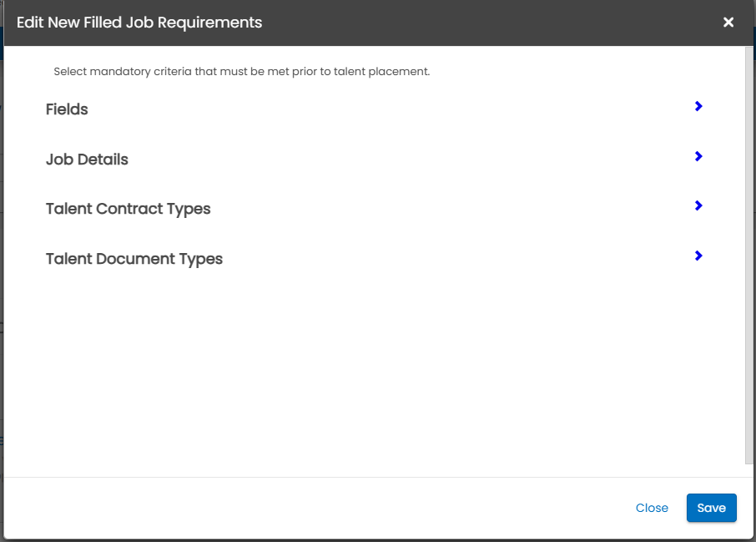Select the Job Details heading

tap(87, 160)
